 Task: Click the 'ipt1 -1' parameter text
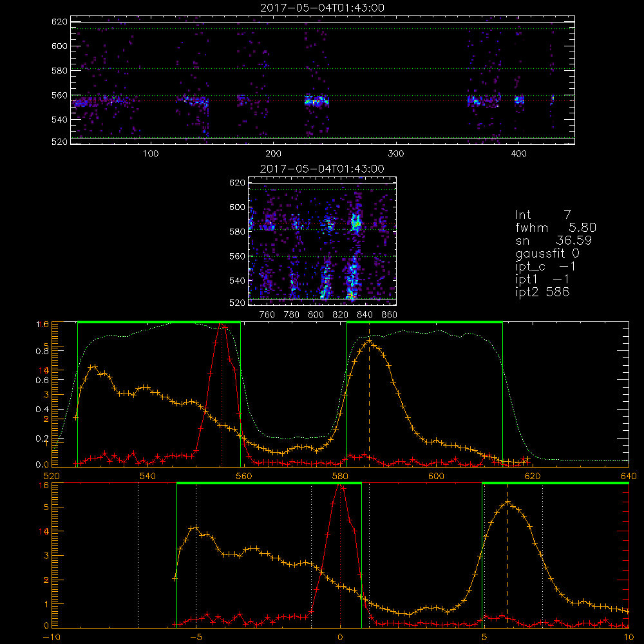pos(542,279)
